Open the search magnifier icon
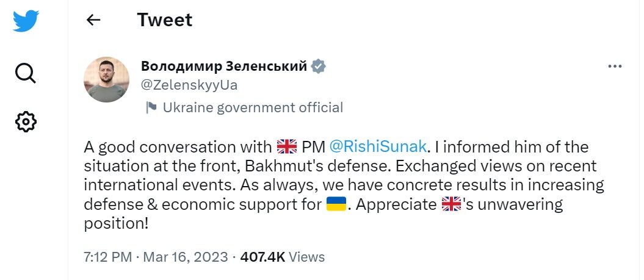The height and width of the screenshot is (280, 644). pyautogui.click(x=25, y=73)
